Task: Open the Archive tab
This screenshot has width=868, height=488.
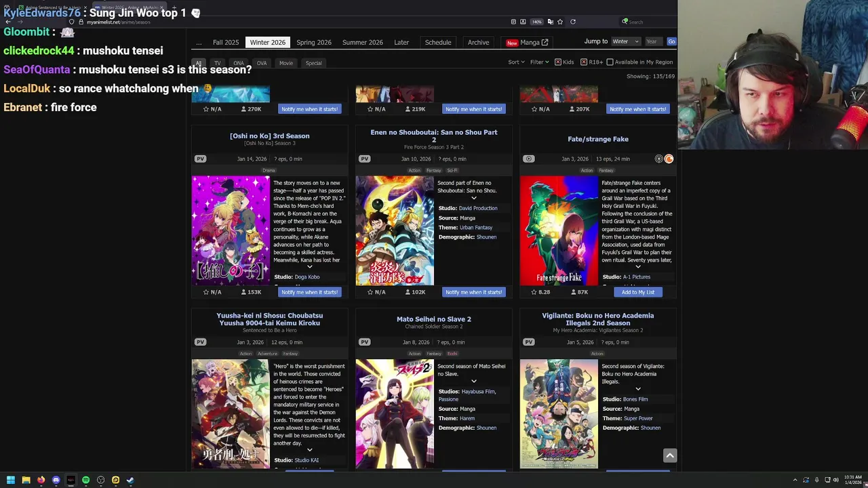Action: [478, 43]
